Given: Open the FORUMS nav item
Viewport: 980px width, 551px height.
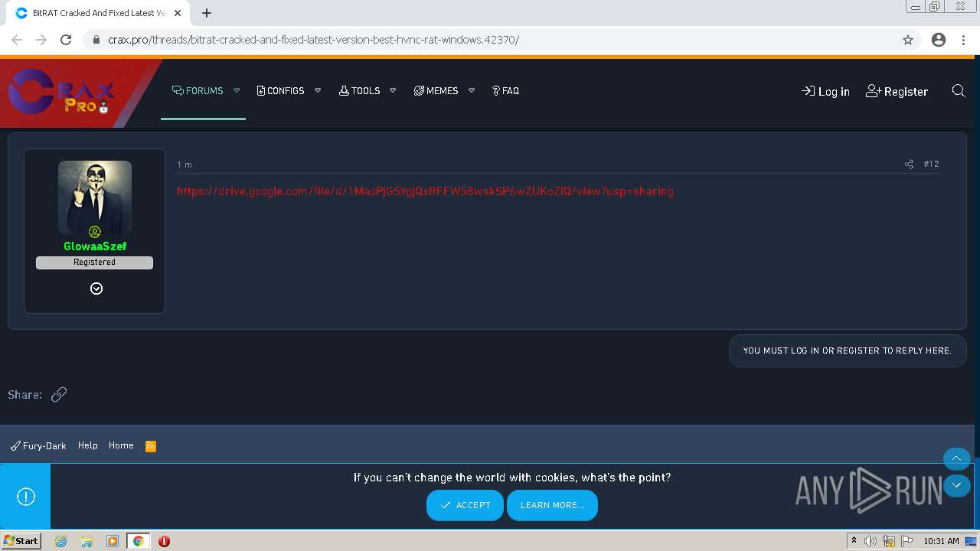Looking at the screenshot, I should coord(198,90).
